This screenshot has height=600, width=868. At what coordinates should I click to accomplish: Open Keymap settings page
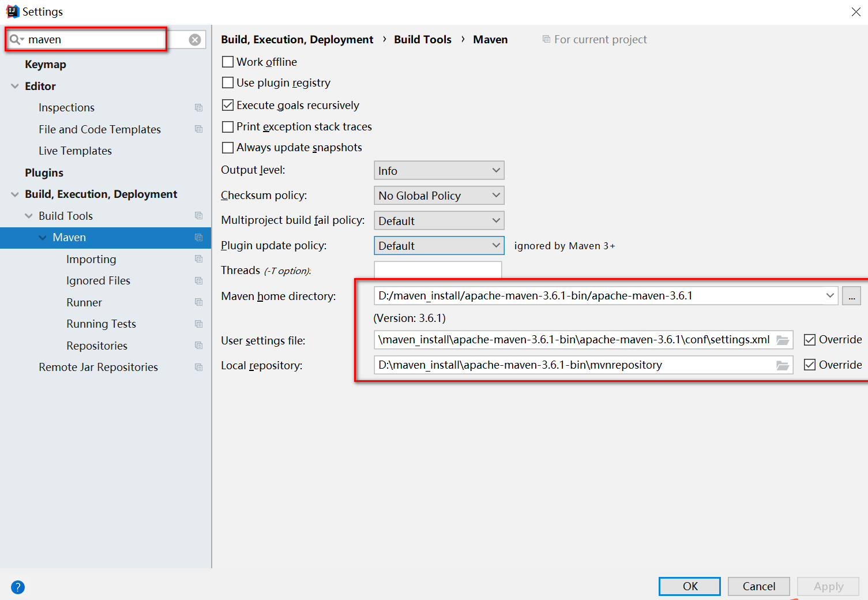coord(46,65)
